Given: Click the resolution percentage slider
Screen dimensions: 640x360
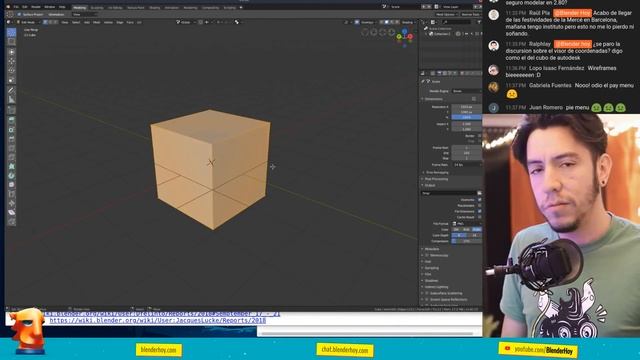Looking at the screenshot, I should pos(467,117).
